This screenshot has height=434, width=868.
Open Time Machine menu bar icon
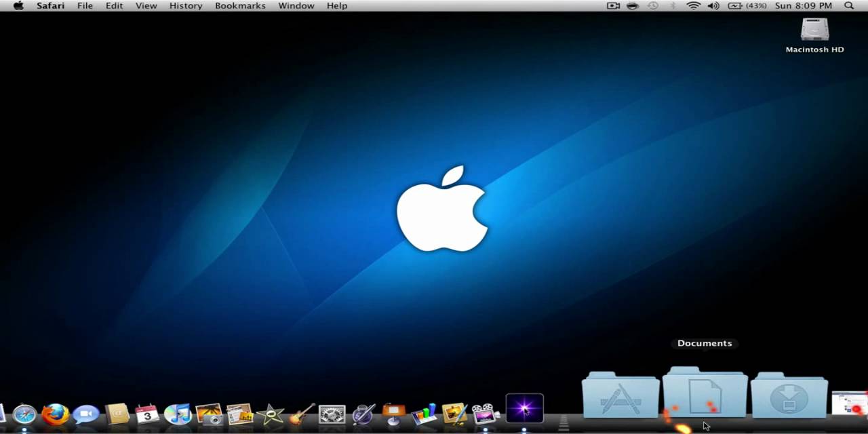click(x=652, y=5)
